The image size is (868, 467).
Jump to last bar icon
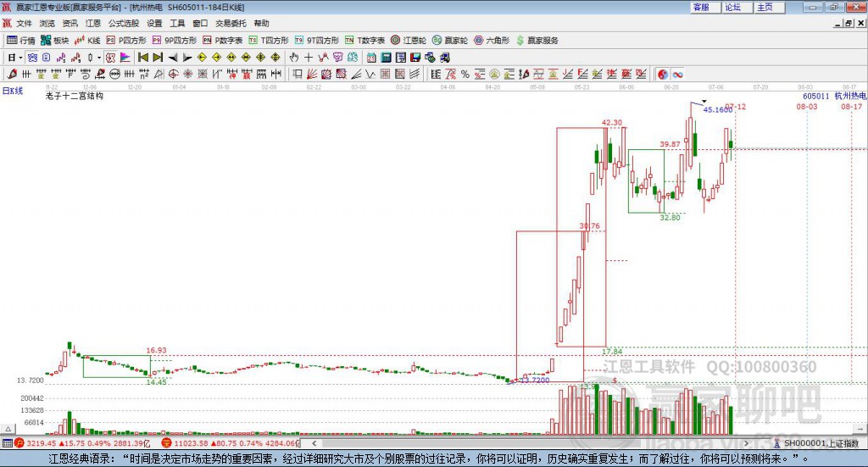[x=158, y=58]
